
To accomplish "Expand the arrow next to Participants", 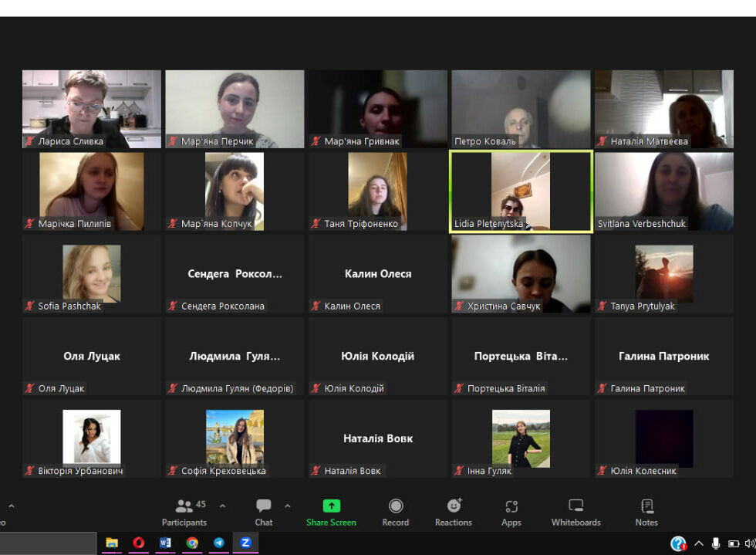I will click(x=223, y=506).
